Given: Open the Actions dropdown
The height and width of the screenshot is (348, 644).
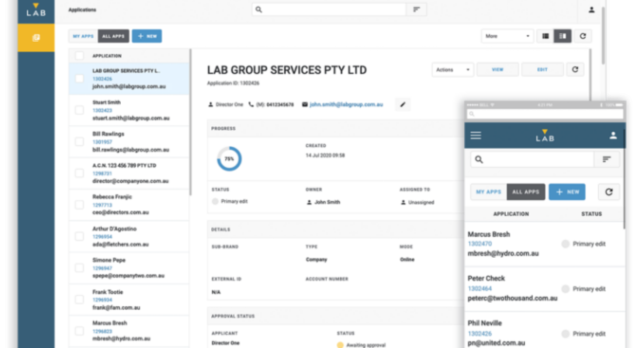Looking at the screenshot, I should (x=451, y=69).
